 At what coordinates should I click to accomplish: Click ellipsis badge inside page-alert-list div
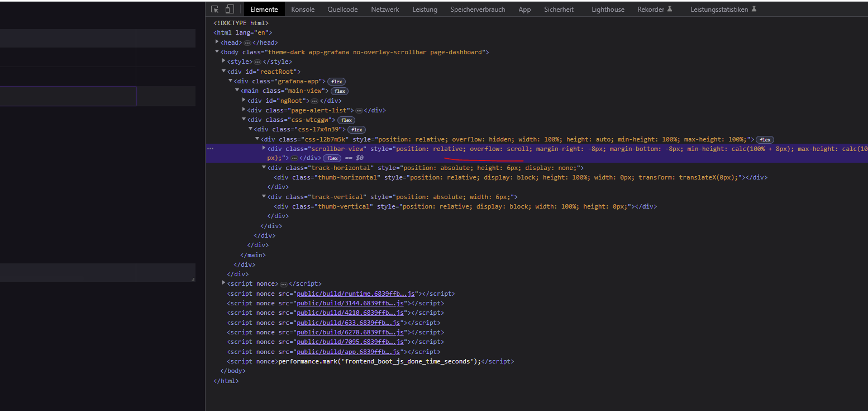coord(359,111)
